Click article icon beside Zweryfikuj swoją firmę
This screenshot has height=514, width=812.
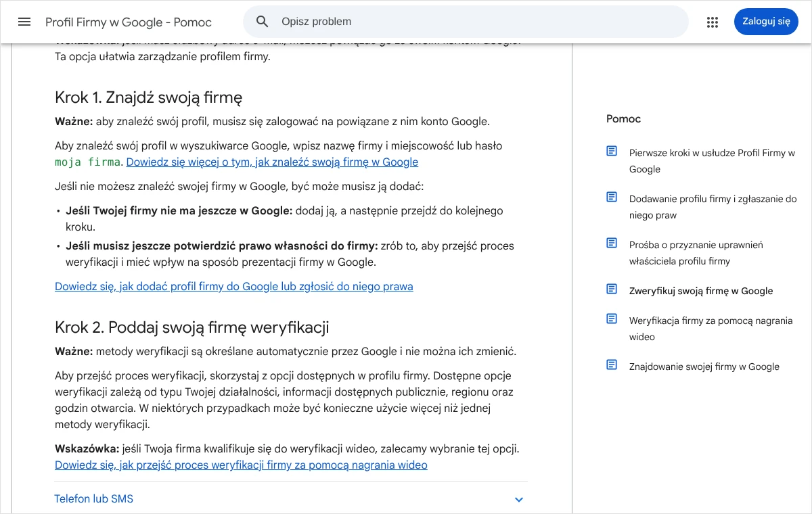pos(612,289)
